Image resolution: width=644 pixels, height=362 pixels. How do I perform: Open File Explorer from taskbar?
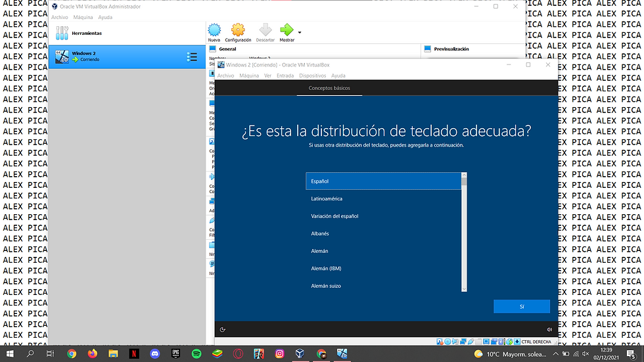pyautogui.click(x=113, y=354)
